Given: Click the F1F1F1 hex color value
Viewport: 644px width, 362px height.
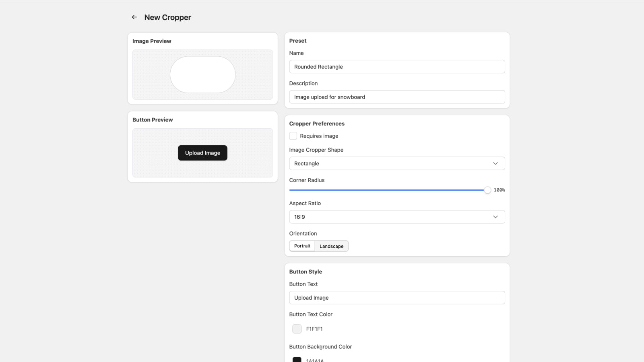Looking at the screenshot, I should 314,329.
